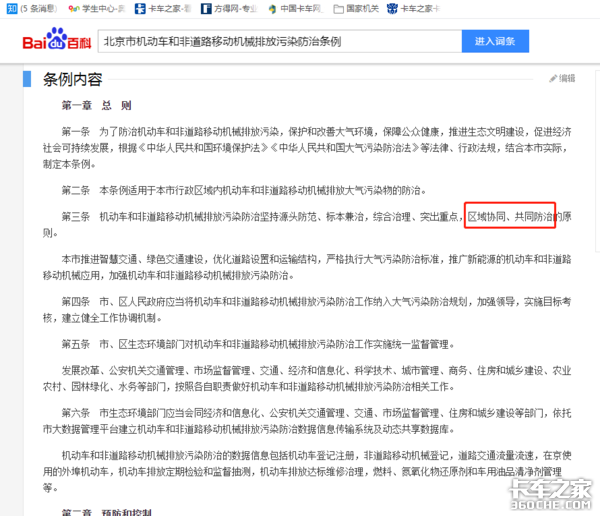
Task: Open the first 卡车之家 bookmark
Action: [x=163, y=8]
